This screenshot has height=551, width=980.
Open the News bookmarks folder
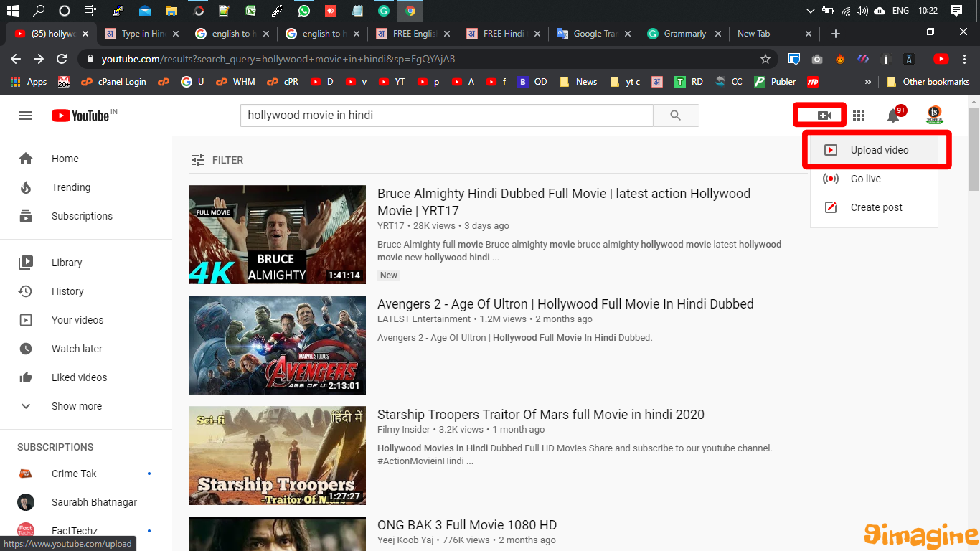point(578,82)
